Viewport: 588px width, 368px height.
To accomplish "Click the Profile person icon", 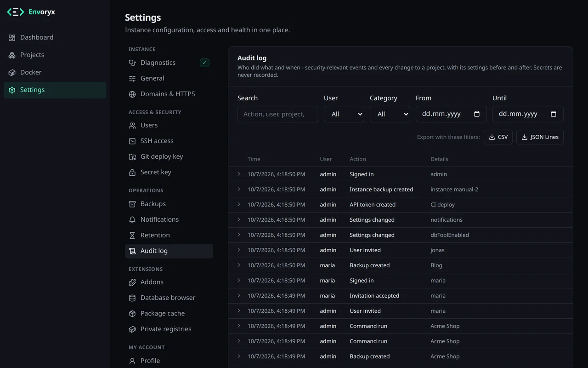I will (132, 361).
